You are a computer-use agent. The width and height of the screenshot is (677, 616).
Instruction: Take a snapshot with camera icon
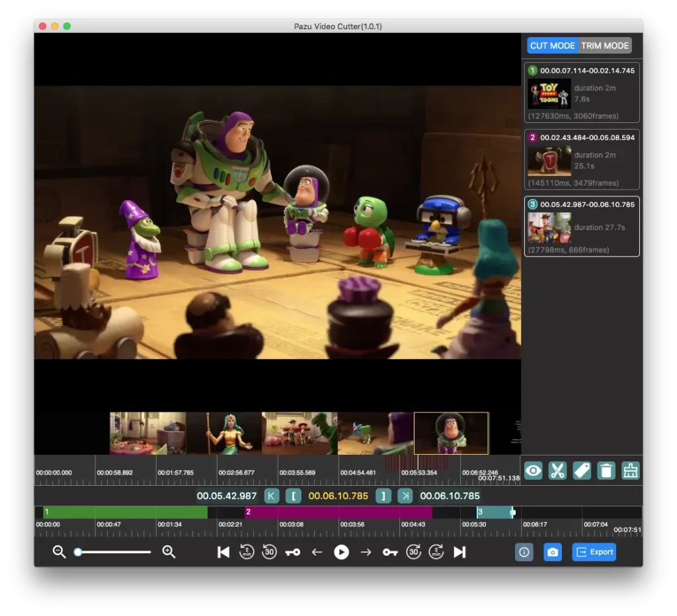click(552, 552)
